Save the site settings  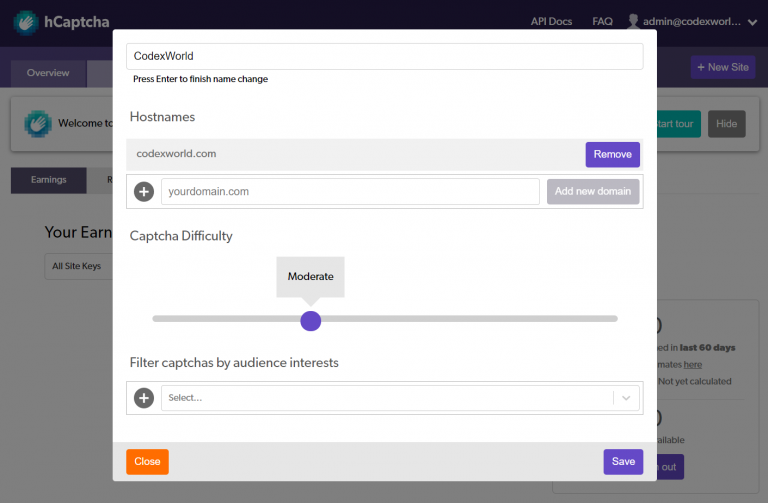click(x=623, y=461)
